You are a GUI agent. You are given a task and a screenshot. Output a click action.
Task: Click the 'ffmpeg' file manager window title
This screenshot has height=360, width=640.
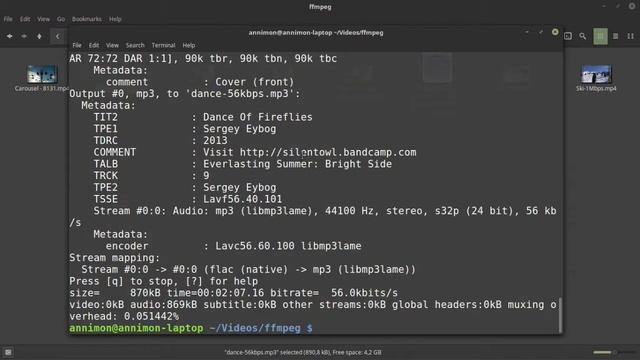pyautogui.click(x=320, y=7)
